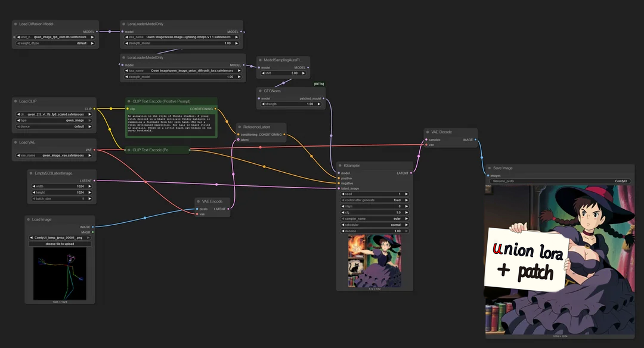Click the Save Image node title

[503, 168]
